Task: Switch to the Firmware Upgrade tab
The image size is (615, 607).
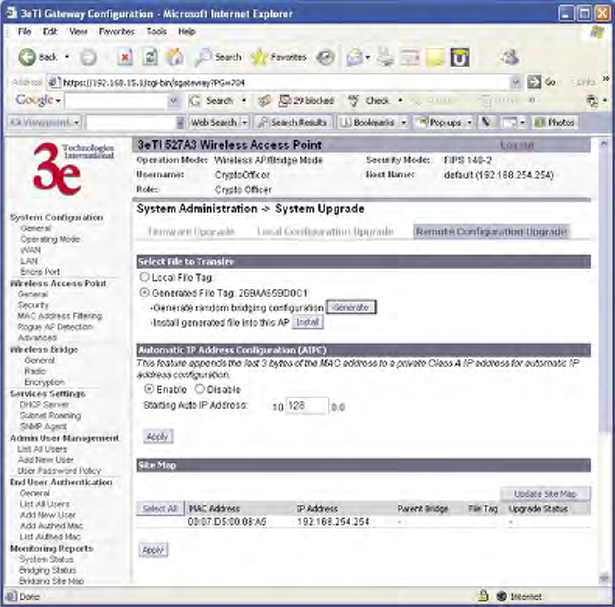Action: pyautogui.click(x=191, y=232)
